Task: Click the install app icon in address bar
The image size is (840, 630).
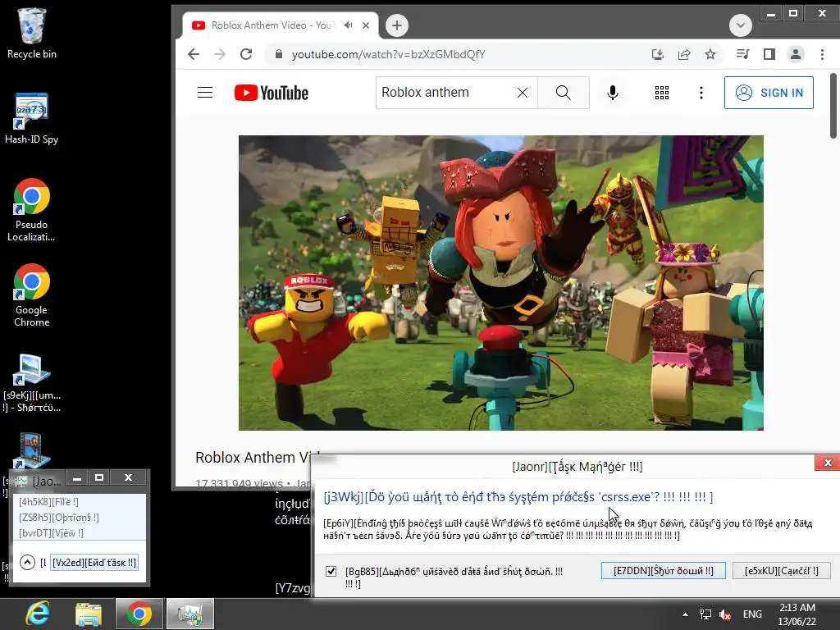Action: coord(658,54)
